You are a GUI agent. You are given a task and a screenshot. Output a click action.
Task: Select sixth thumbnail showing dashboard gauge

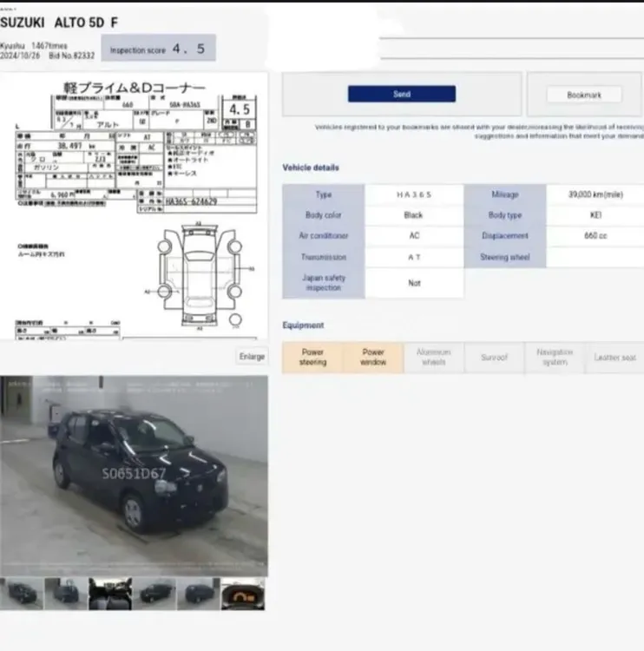click(243, 594)
